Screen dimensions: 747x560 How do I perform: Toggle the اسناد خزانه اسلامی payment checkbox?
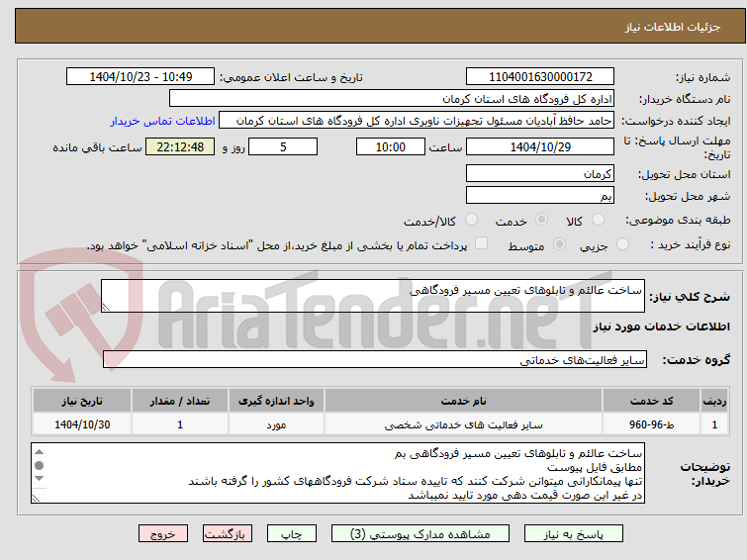tap(482, 243)
